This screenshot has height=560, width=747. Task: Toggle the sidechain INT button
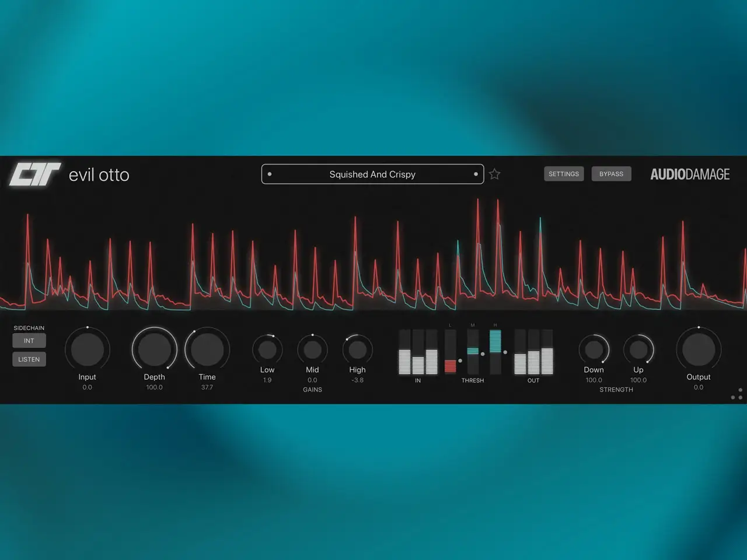tap(29, 341)
